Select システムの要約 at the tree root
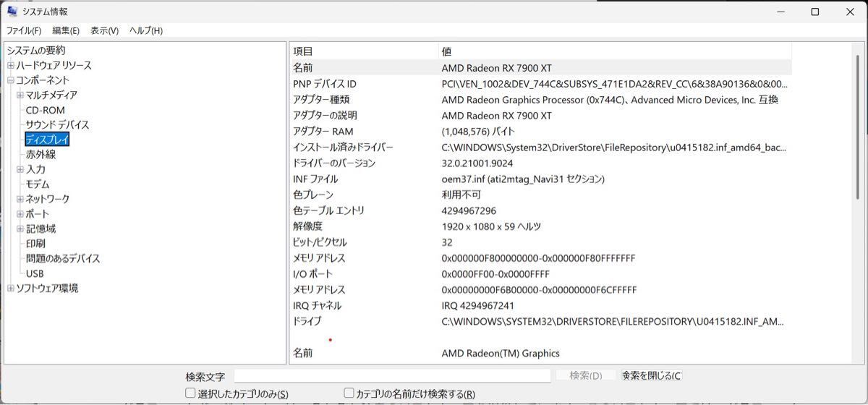This screenshot has height=405, width=868. point(36,51)
